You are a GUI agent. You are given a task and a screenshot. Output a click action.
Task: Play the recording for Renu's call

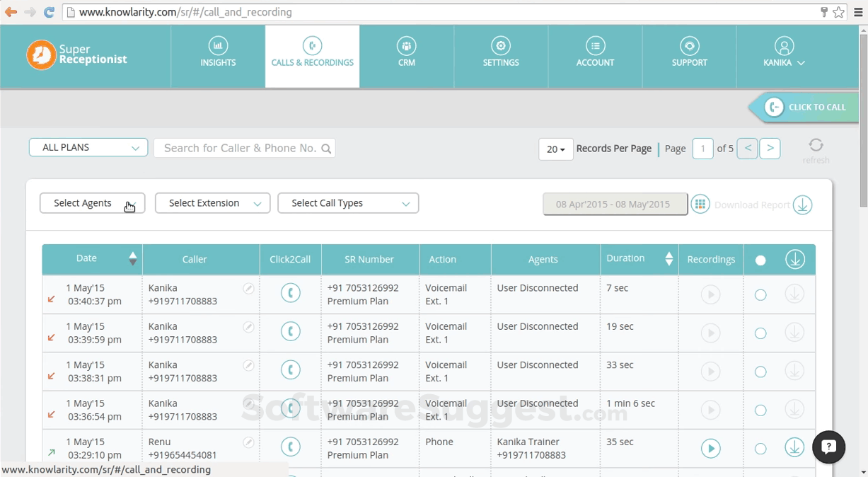[x=710, y=448]
